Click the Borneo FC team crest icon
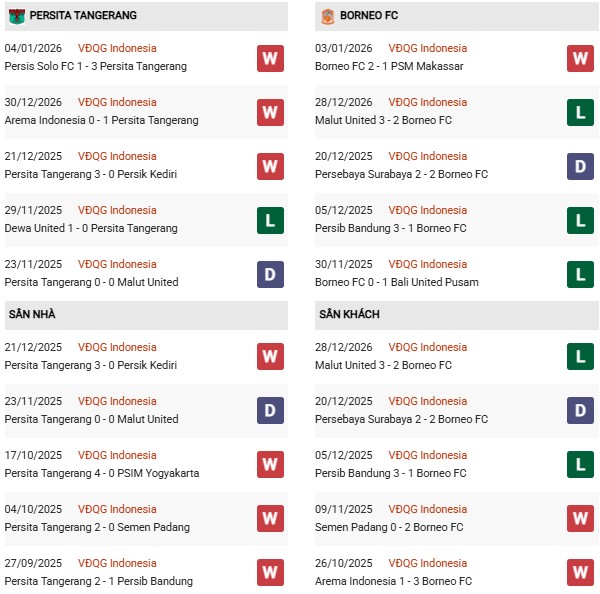Image resolution: width=600 pixels, height=594 pixels. (328, 16)
